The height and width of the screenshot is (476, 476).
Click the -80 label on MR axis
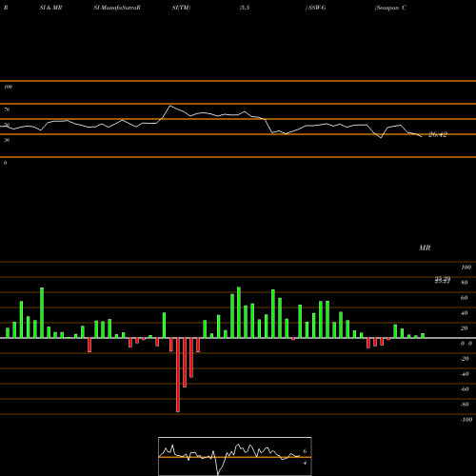coord(465,405)
